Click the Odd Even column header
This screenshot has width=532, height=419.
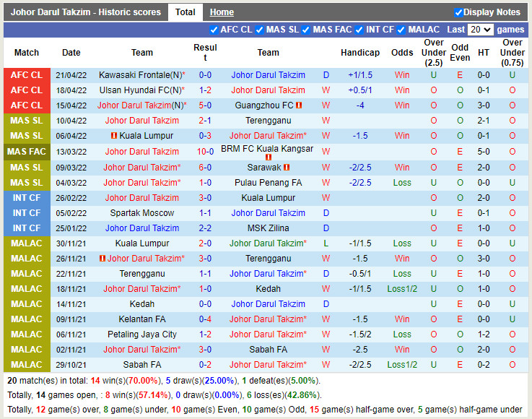[460, 53]
